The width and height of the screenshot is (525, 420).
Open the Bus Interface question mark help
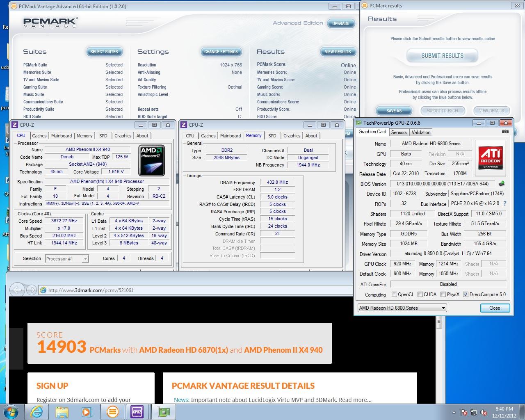505,203
